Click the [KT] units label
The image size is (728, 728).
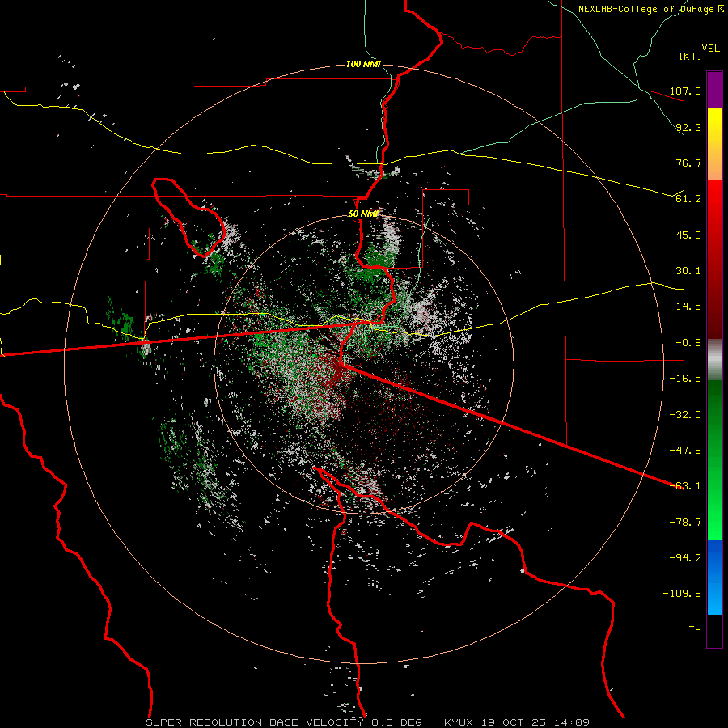[x=691, y=56]
